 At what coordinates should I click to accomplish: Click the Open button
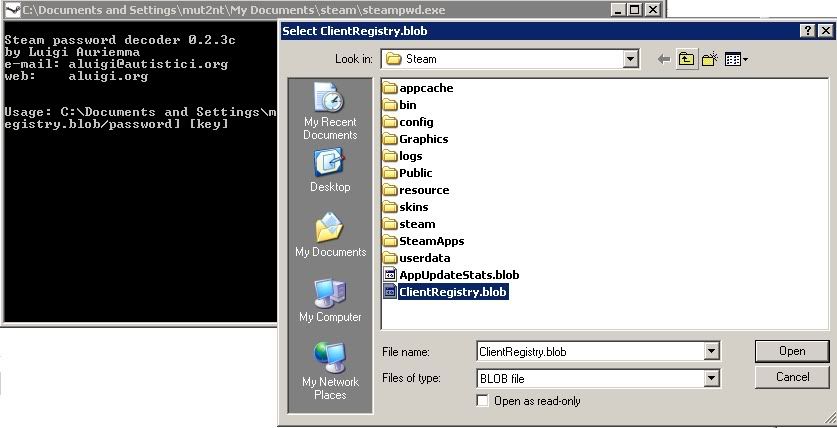coord(792,351)
